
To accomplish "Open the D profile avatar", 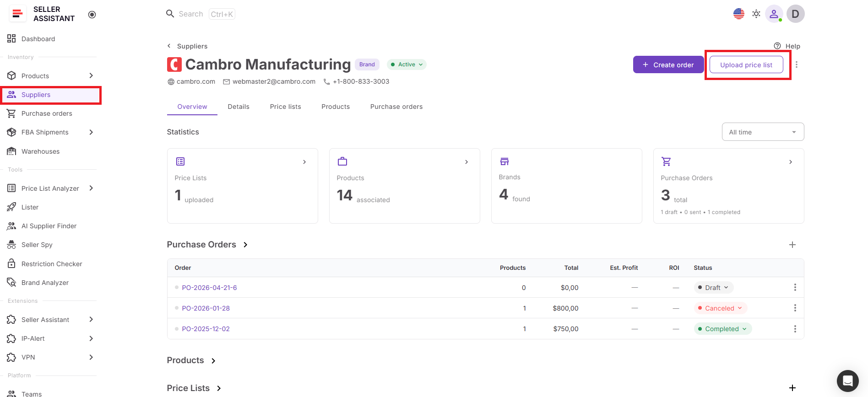I will click(796, 14).
